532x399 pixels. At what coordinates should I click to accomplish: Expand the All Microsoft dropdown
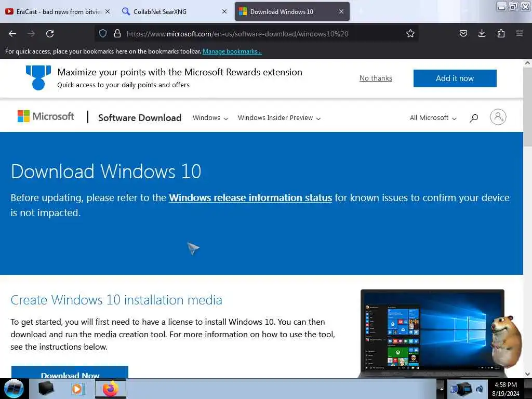[433, 118]
